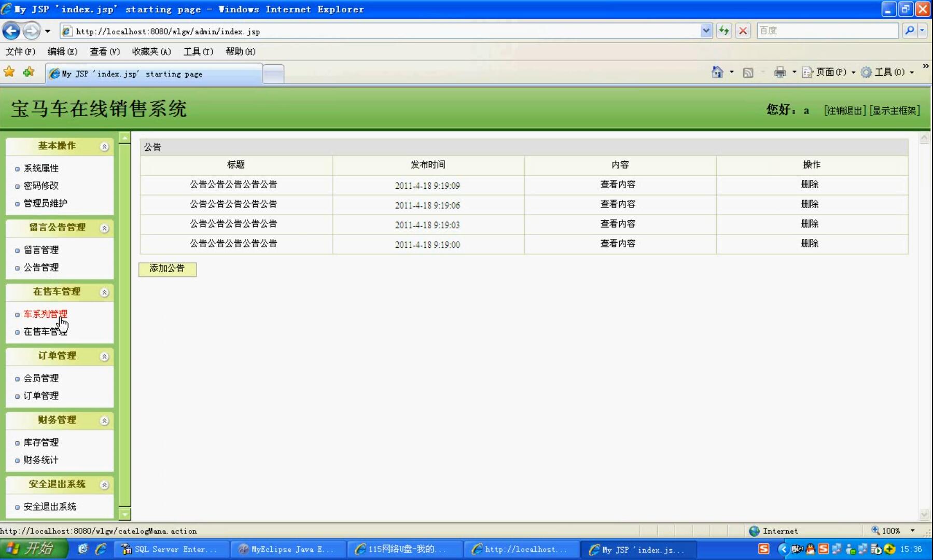
Task: Click 安全退出系统 link in the sidebar
Action: point(50,507)
